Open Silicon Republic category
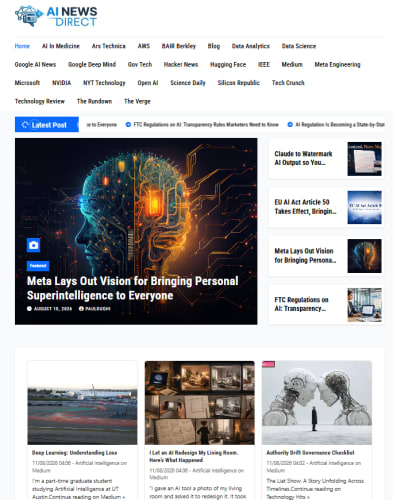The image size is (393, 500). (x=238, y=83)
